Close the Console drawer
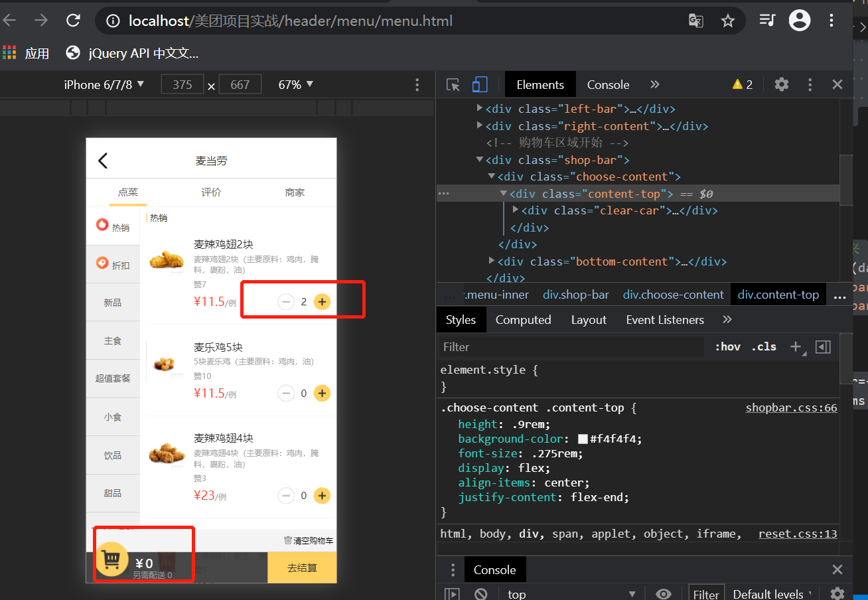This screenshot has height=600, width=868. [x=837, y=569]
